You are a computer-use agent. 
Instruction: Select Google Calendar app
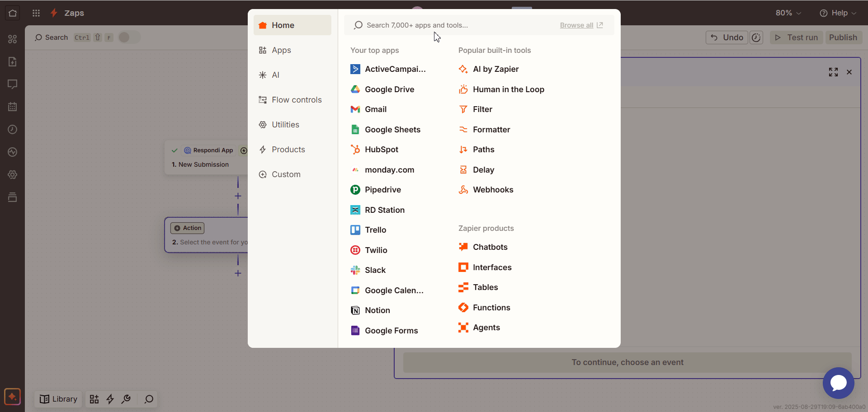[x=387, y=290]
